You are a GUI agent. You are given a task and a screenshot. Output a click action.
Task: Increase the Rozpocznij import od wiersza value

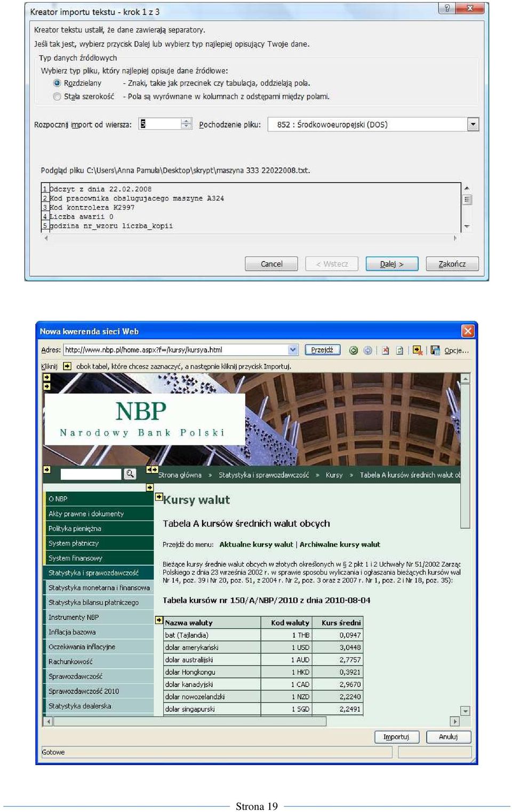[186, 121]
